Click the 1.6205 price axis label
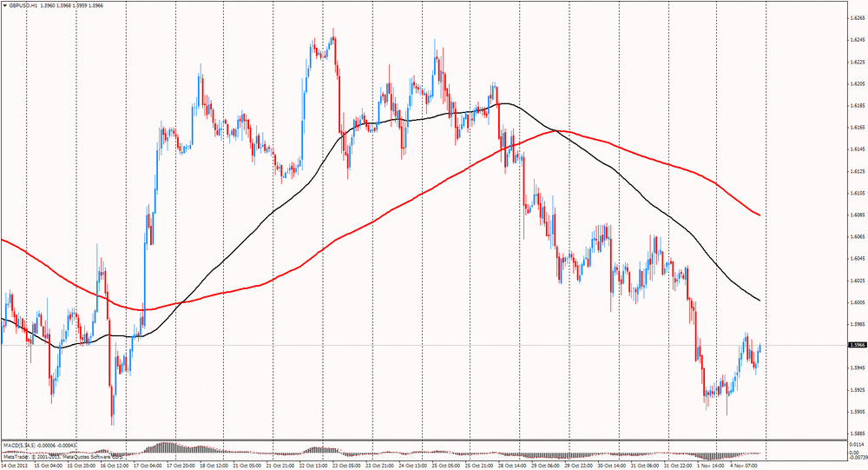This screenshot has height=470, width=868. click(x=857, y=83)
